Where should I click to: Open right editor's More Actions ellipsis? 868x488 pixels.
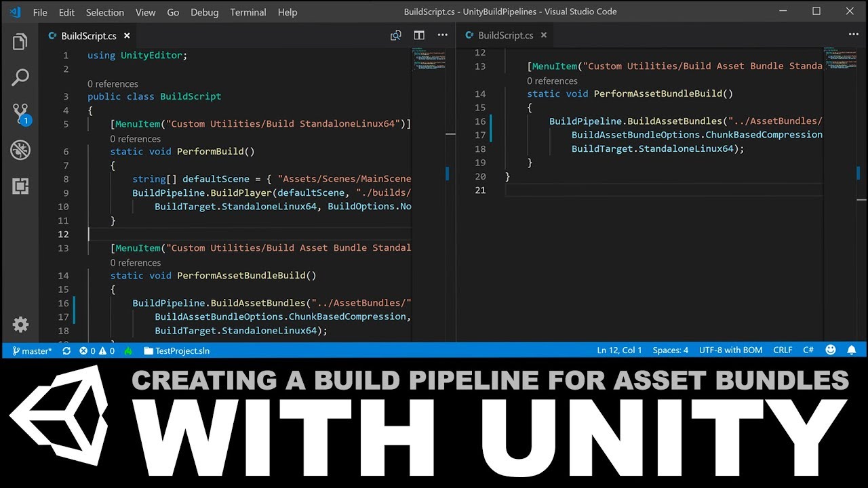[x=853, y=35]
